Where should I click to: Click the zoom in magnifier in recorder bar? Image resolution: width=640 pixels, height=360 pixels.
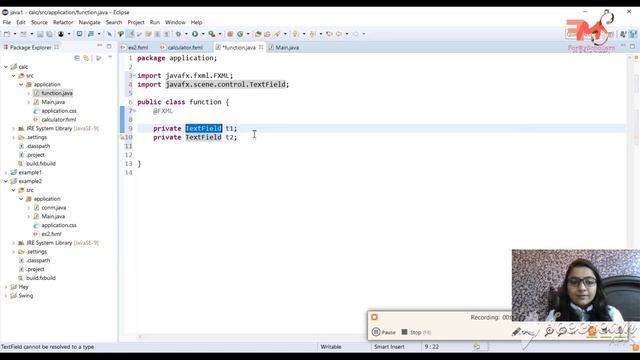click(x=549, y=331)
